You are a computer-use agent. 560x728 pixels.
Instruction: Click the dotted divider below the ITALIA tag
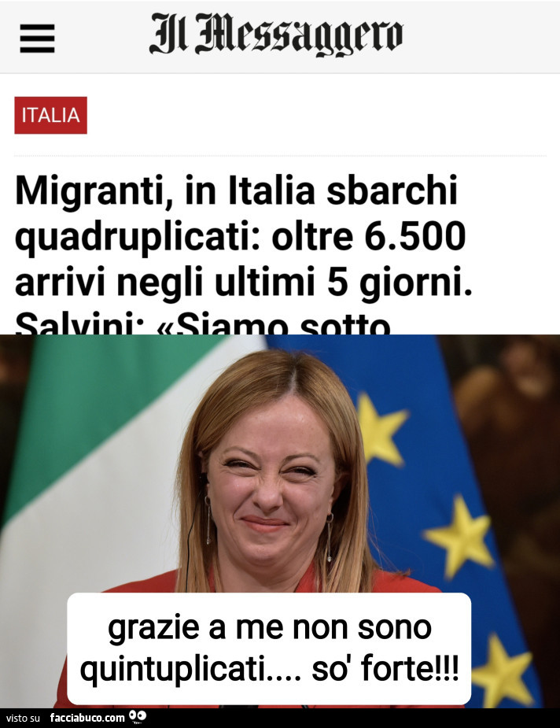point(280,156)
